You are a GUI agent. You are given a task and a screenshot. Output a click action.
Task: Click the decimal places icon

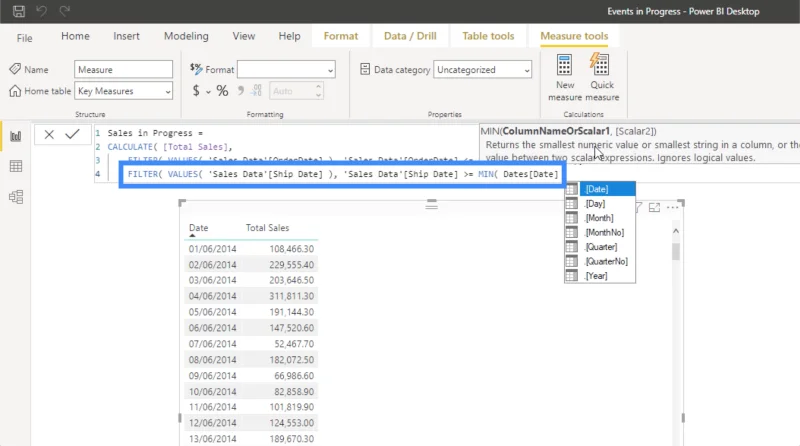(x=257, y=91)
